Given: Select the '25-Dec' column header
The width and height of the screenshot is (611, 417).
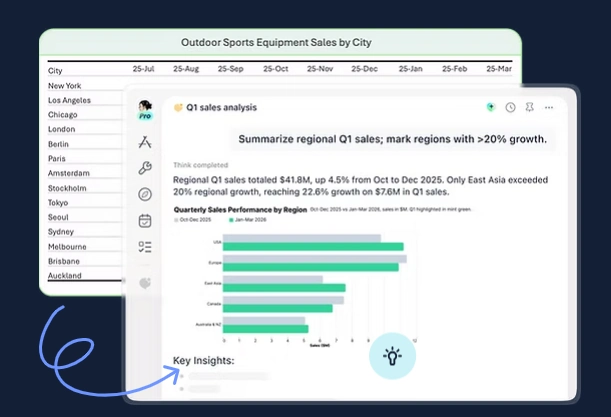Looking at the screenshot, I should (x=364, y=69).
